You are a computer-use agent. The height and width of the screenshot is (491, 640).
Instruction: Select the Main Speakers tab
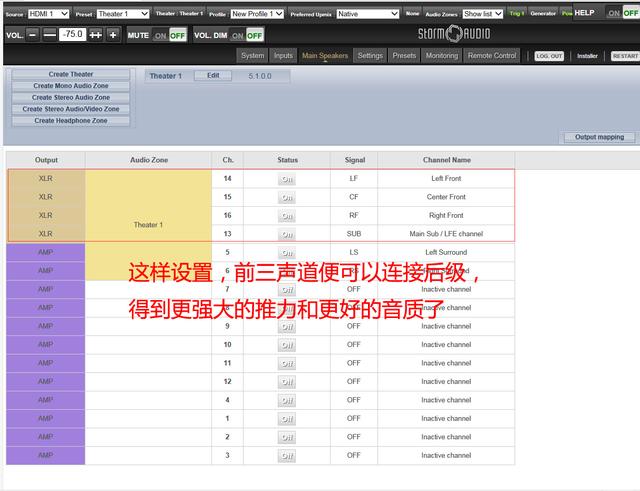[x=325, y=56]
